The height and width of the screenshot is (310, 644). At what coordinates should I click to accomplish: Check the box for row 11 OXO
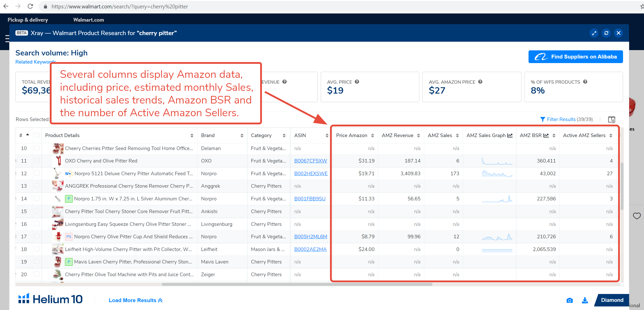pyautogui.click(x=37, y=160)
